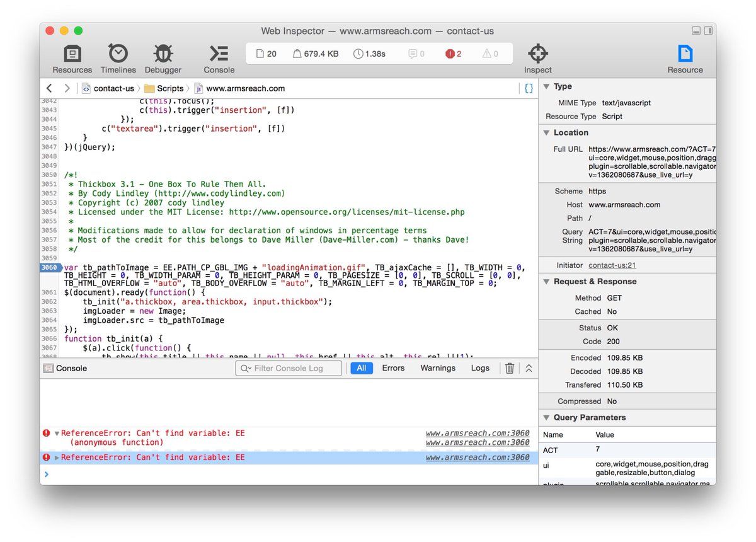Activate the Inspect element crosshair

(x=537, y=59)
